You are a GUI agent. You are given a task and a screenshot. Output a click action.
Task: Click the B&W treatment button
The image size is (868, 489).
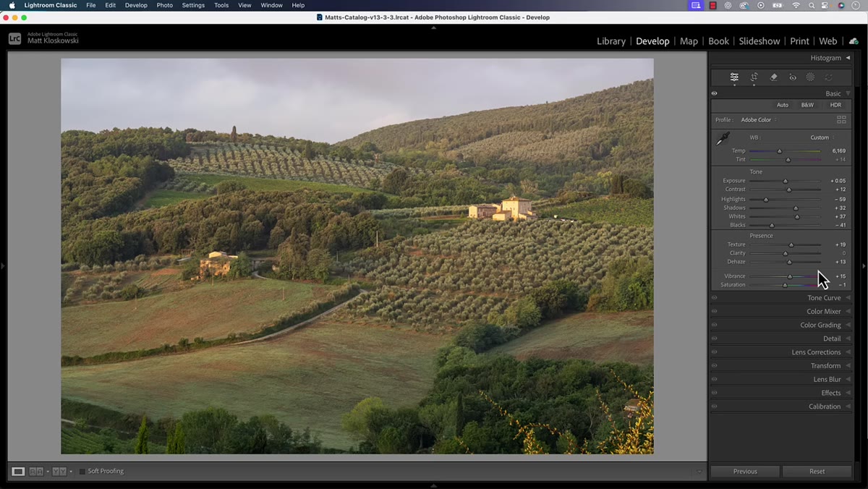pos(807,105)
